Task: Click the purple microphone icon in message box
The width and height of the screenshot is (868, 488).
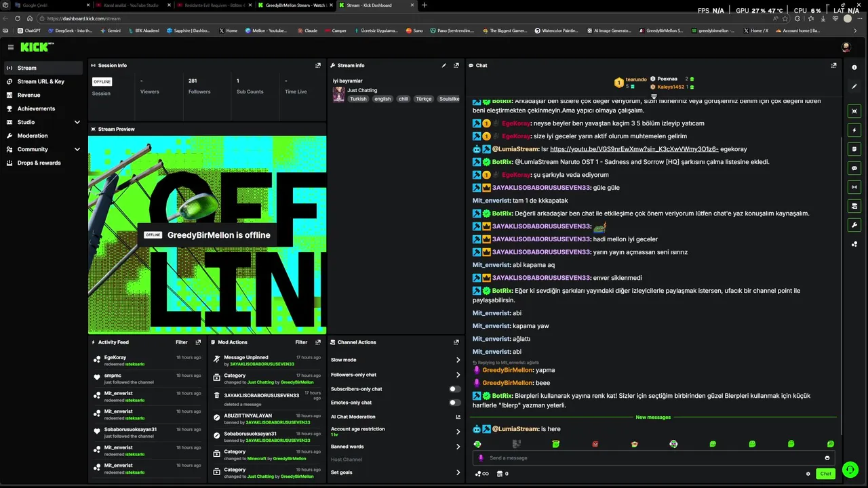Action: click(481, 458)
